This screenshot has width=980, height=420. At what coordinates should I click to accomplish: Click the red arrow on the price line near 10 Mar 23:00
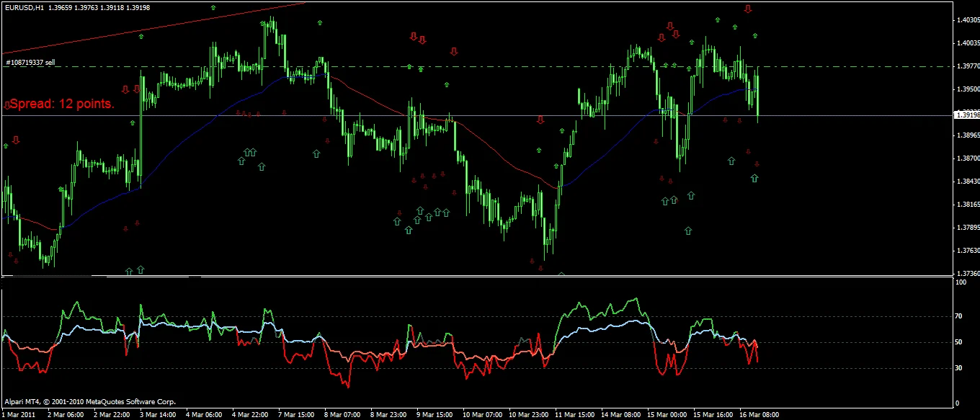540,120
